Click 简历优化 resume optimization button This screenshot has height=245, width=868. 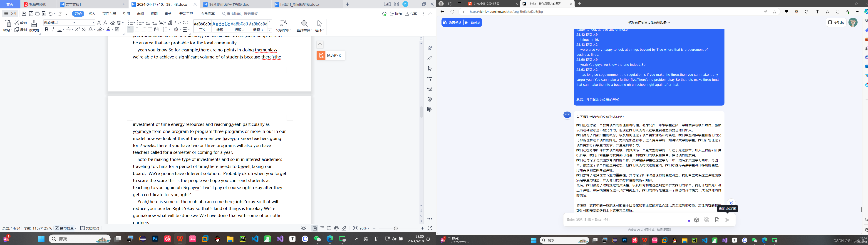point(331,55)
